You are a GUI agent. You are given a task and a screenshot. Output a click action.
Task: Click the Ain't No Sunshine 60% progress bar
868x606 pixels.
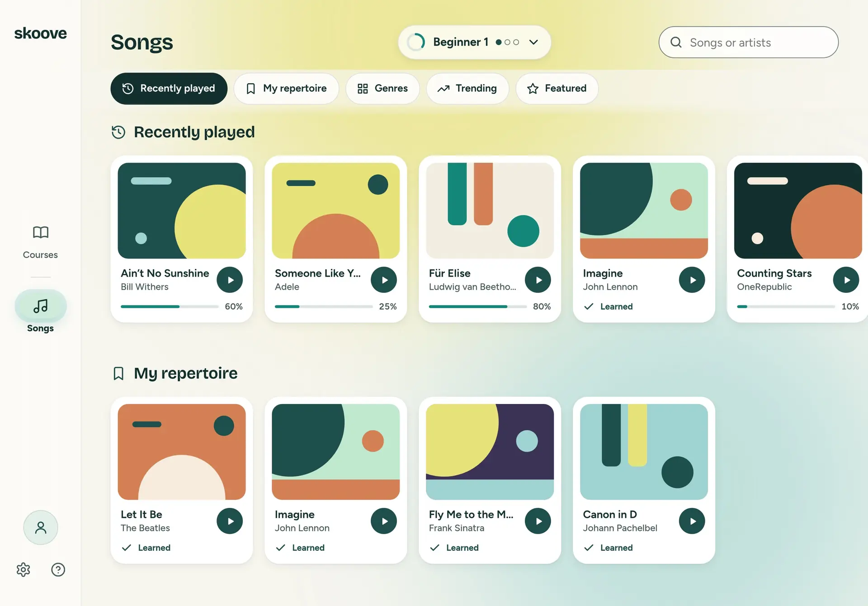170,306
